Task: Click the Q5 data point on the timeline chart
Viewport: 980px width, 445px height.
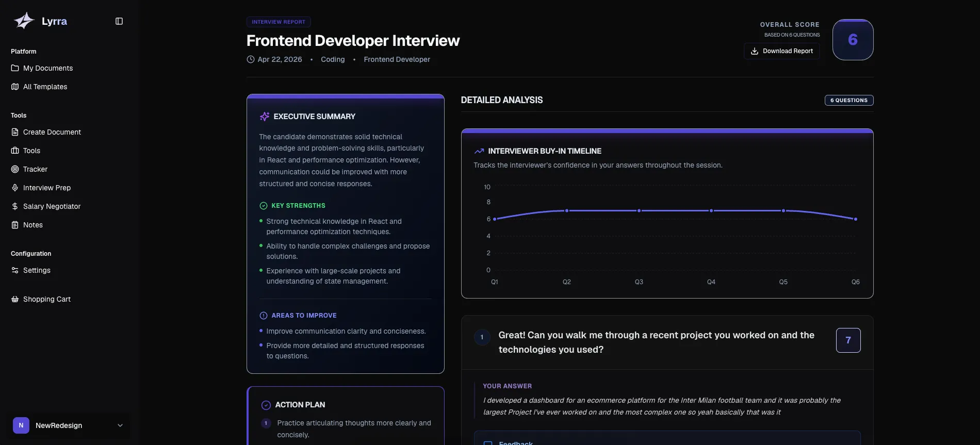Action: pos(783,211)
